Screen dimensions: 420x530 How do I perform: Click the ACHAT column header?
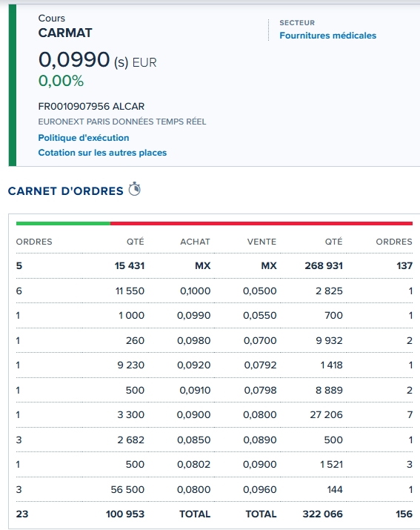195,242
